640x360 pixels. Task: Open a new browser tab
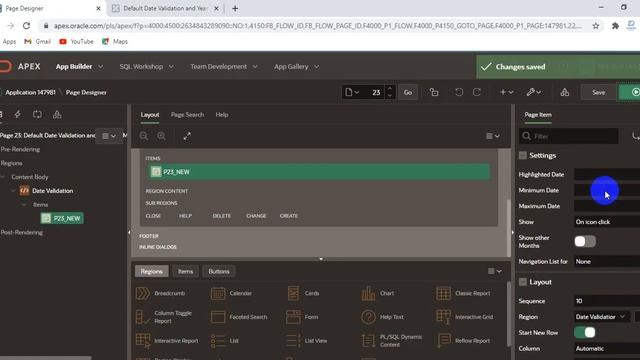235,8
